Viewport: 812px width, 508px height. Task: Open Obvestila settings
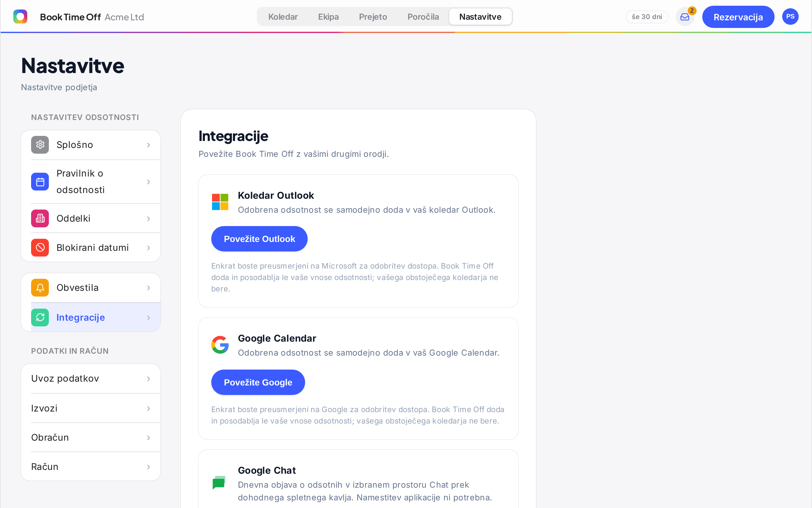coord(91,288)
